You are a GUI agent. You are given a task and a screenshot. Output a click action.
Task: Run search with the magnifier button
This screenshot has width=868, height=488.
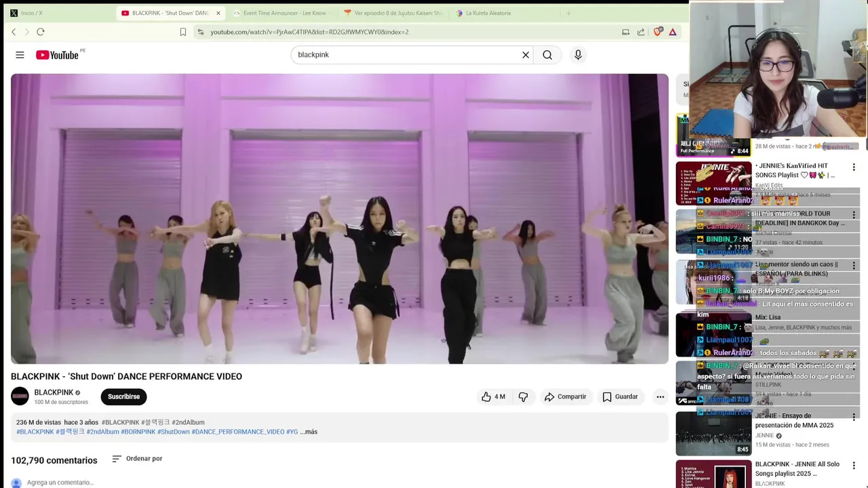547,55
